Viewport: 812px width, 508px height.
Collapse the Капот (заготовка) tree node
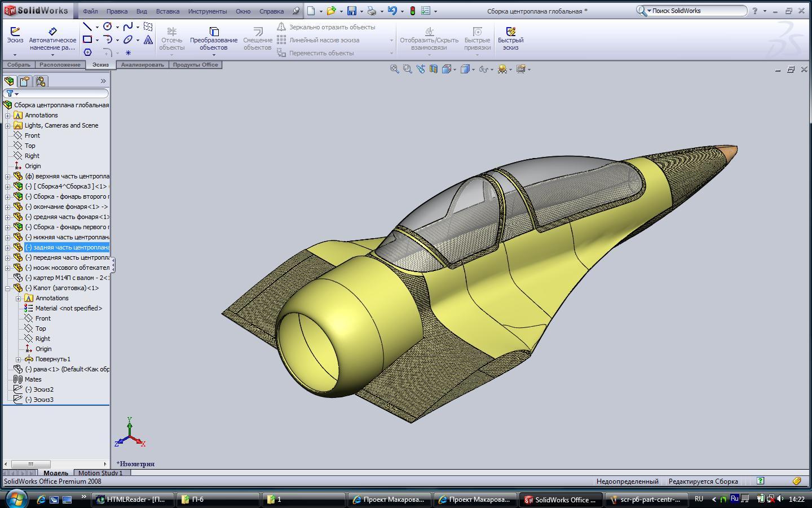[8, 288]
